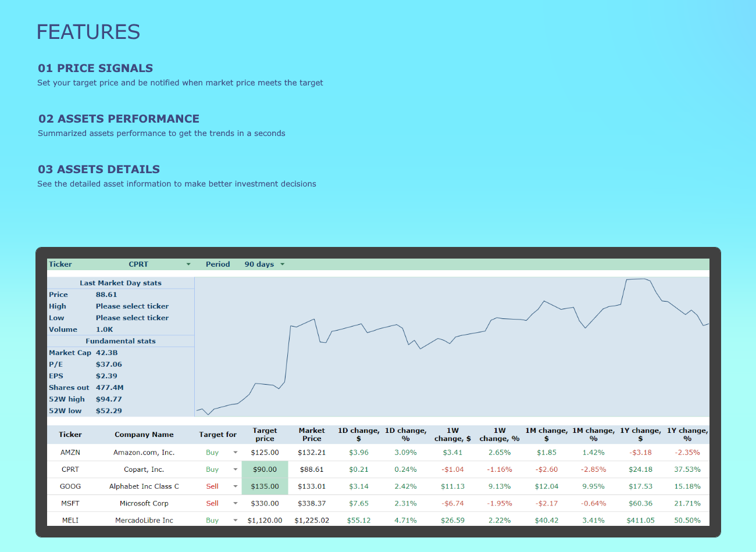Select the Alphabet Inc Class C cell
This screenshot has height=552, width=756.
[x=144, y=486]
